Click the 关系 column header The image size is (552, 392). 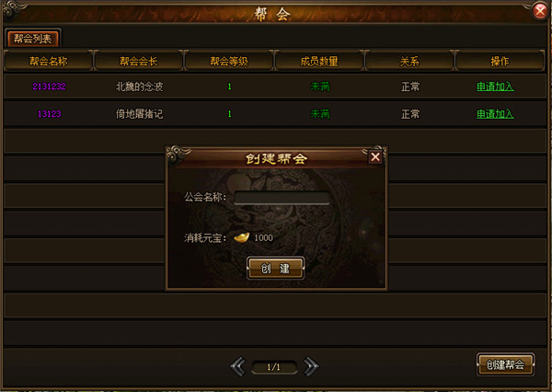tap(409, 62)
